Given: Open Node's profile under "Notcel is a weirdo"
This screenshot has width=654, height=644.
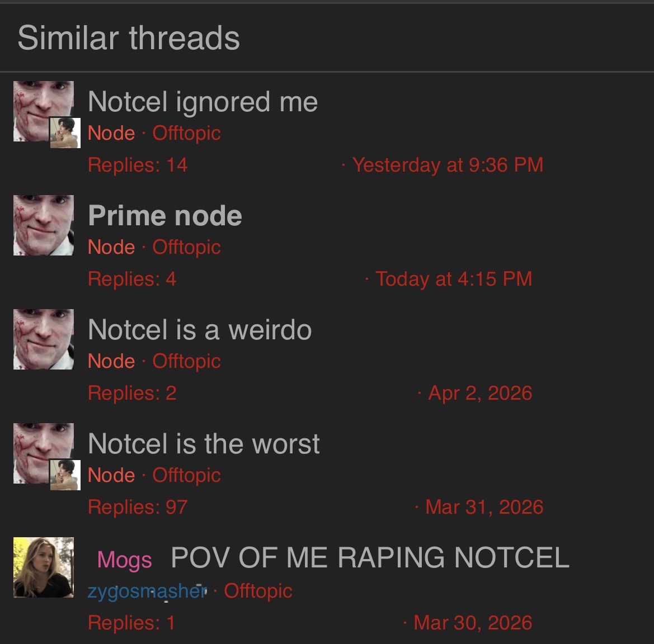Looking at the screenshot, I should click(111, 361).
